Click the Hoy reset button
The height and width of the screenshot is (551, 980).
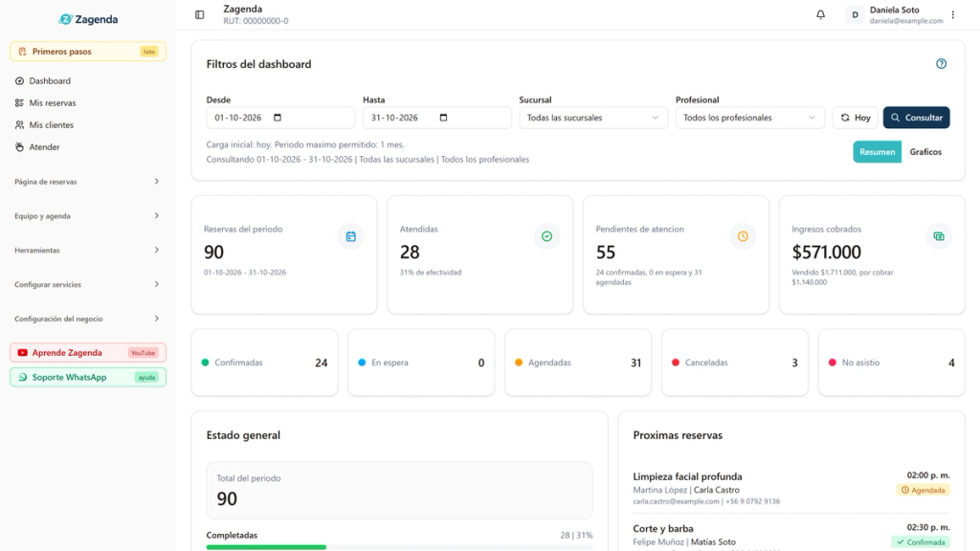[855, 118]
